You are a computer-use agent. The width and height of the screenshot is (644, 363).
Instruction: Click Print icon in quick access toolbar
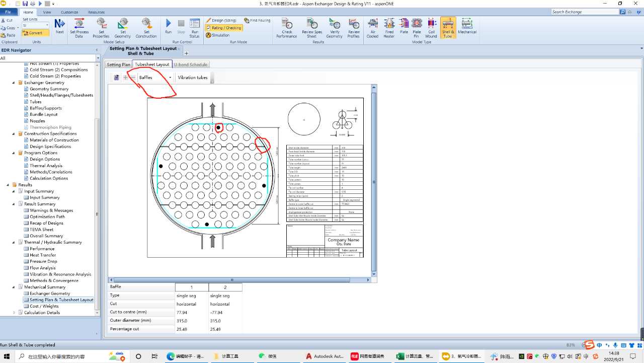[x=33, y=4]
